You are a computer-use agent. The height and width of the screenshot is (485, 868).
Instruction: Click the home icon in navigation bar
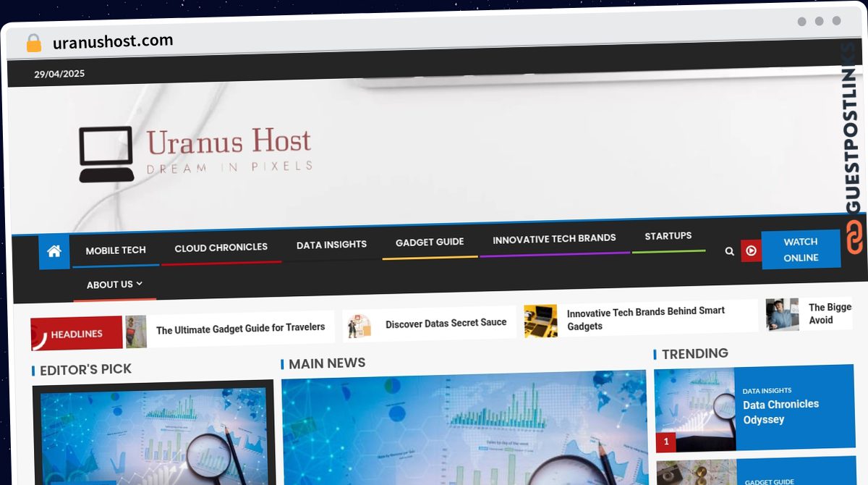coord(54,252)
